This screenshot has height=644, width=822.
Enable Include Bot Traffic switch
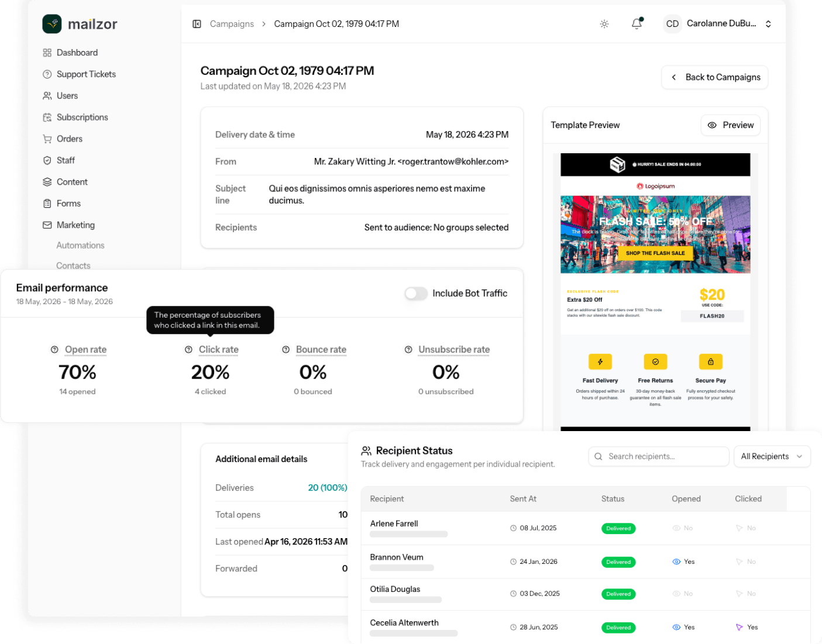416,294
